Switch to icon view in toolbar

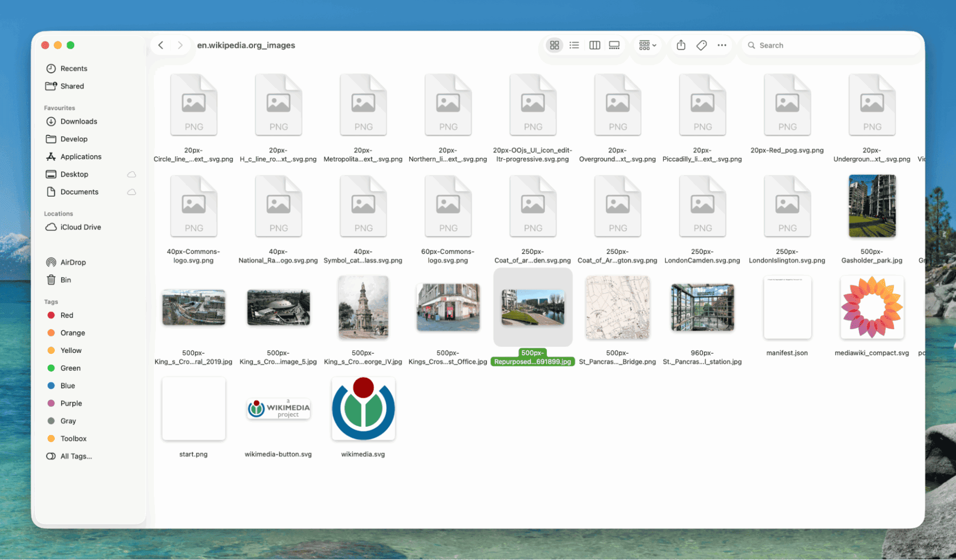tap(554, 45)
